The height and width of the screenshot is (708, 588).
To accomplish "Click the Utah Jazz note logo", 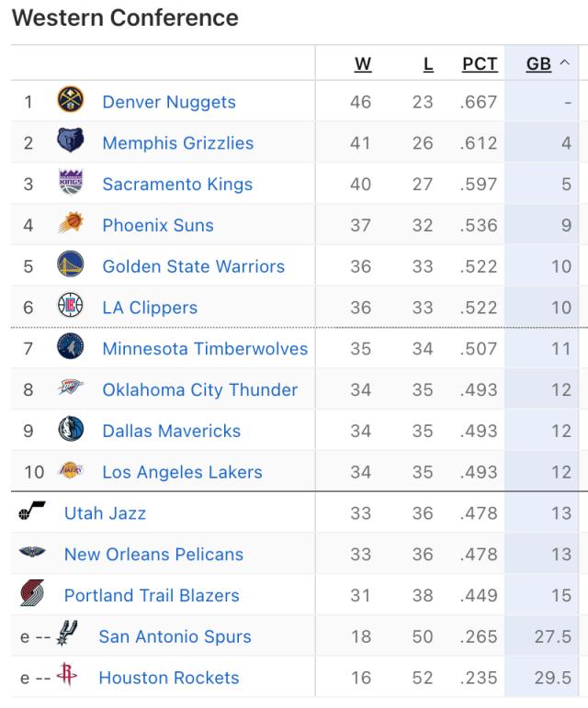I will (32, 513).
